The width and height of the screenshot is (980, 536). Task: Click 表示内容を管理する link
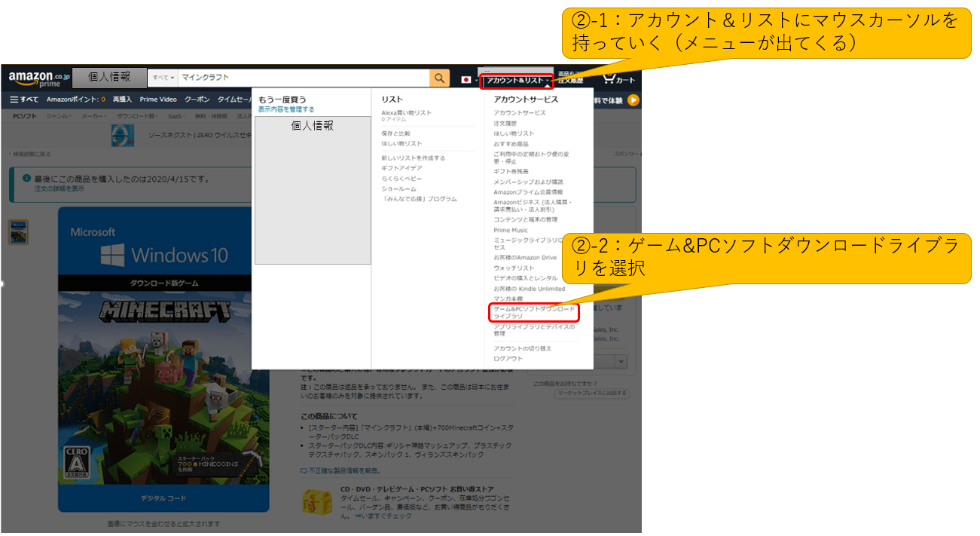[x=286, y=109]
